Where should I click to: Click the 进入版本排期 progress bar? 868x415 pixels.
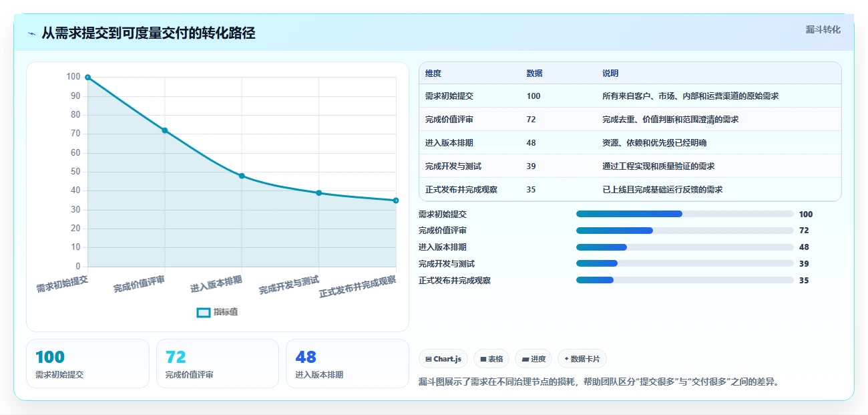tap(684, 247)
